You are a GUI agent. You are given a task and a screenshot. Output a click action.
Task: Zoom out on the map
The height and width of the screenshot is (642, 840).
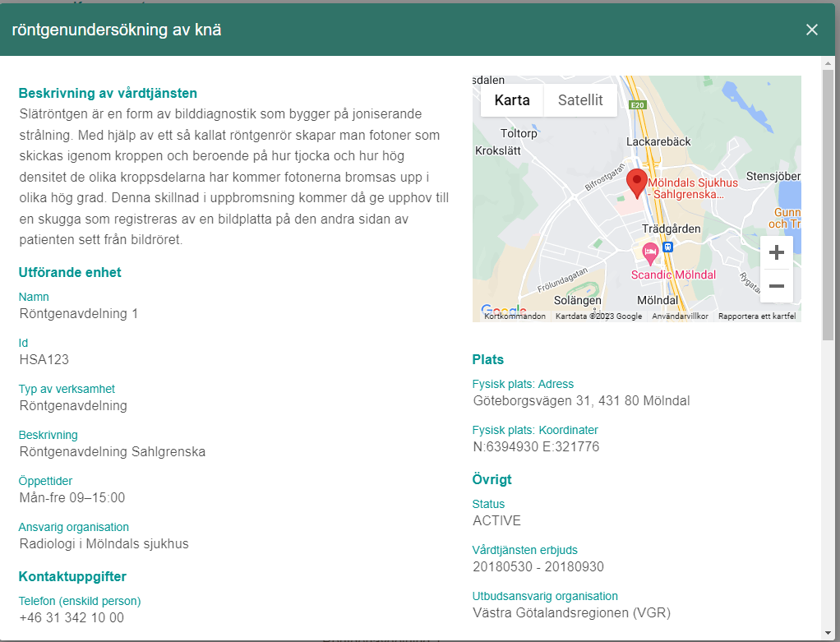click(776, 286)
